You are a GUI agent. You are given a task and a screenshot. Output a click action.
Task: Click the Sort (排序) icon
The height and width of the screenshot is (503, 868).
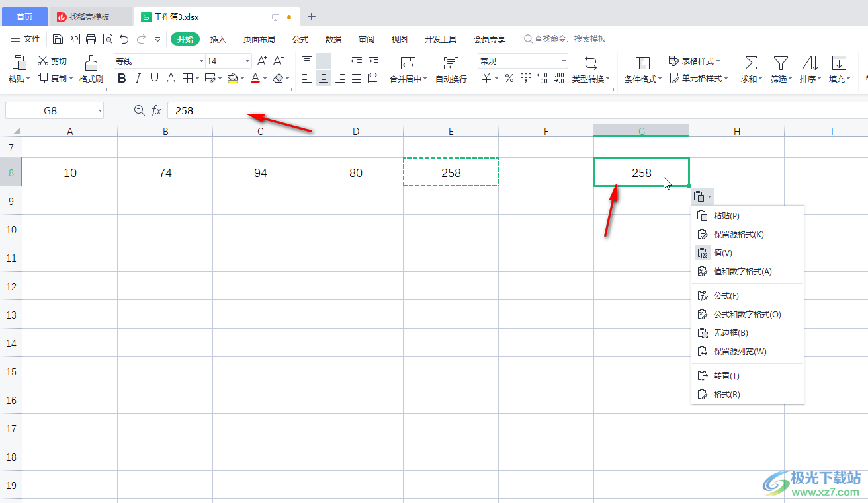[810, 63]
